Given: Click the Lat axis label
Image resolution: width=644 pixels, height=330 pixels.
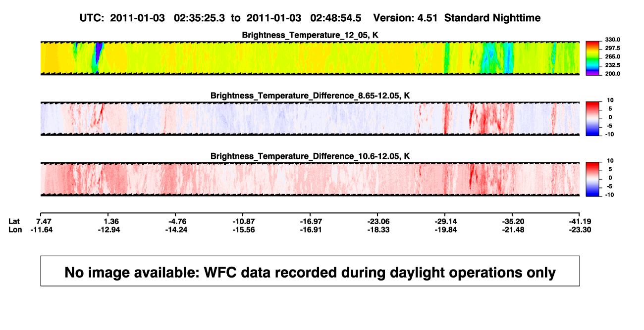Looking at the screenshot, I should [15, 221].
